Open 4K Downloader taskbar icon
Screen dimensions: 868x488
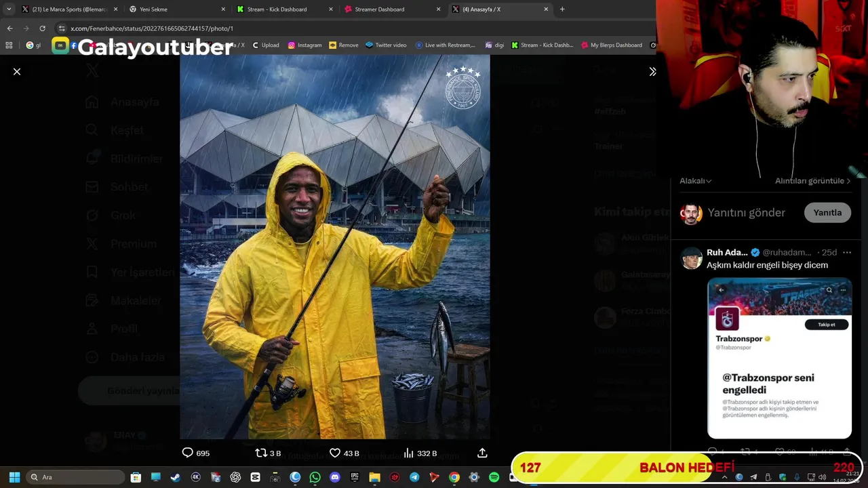[x=196, y=477]
